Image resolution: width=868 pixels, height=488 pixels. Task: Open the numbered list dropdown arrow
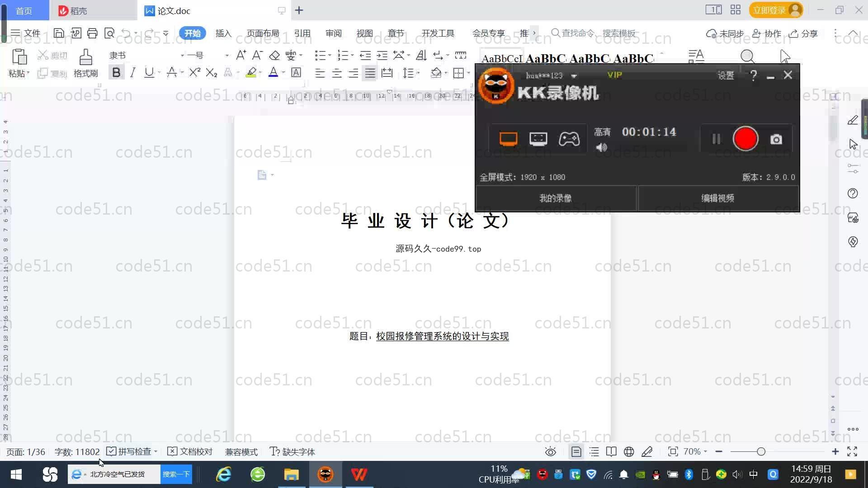[x=352, y=55]
